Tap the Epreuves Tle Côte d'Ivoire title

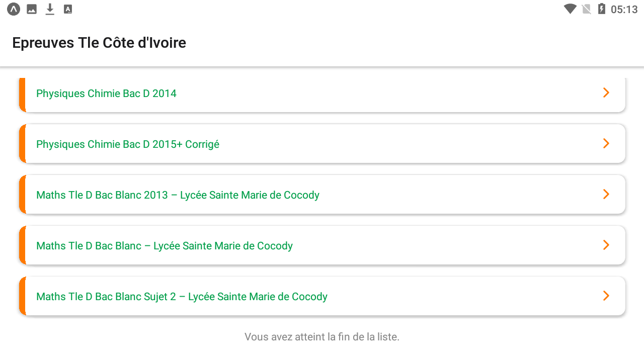[x=99, y=43]
